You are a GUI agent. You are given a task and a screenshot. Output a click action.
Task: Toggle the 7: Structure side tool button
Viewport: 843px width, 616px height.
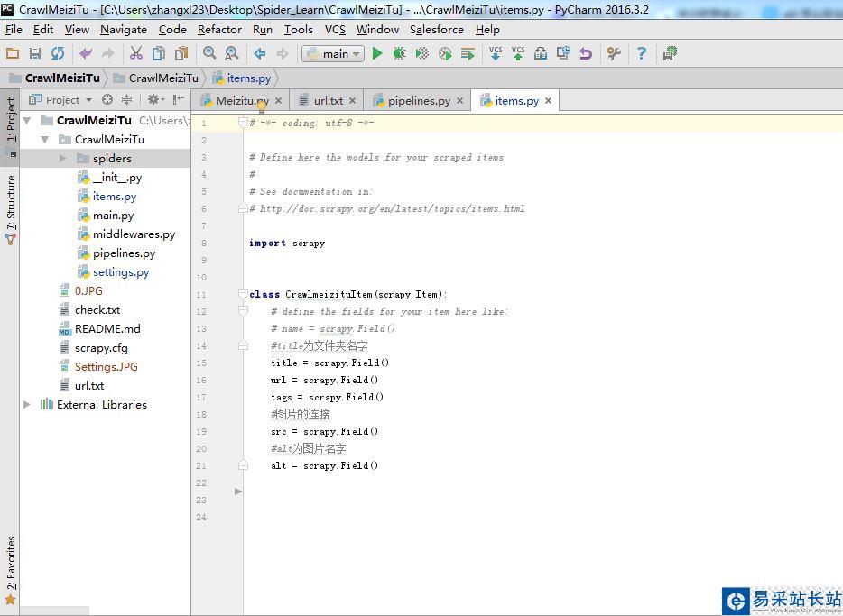click(11, 210)
